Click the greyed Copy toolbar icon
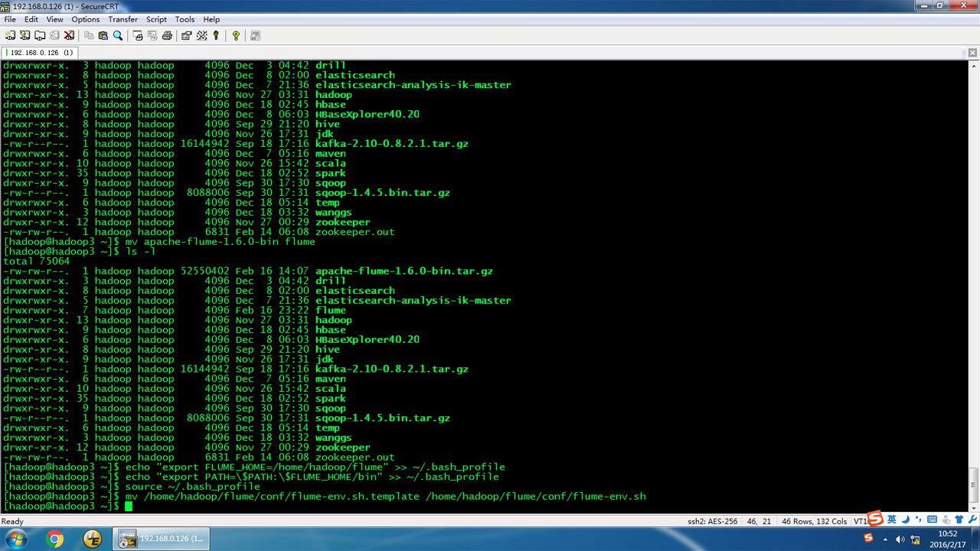Screen dimensions: 980x551 [89, 35]
